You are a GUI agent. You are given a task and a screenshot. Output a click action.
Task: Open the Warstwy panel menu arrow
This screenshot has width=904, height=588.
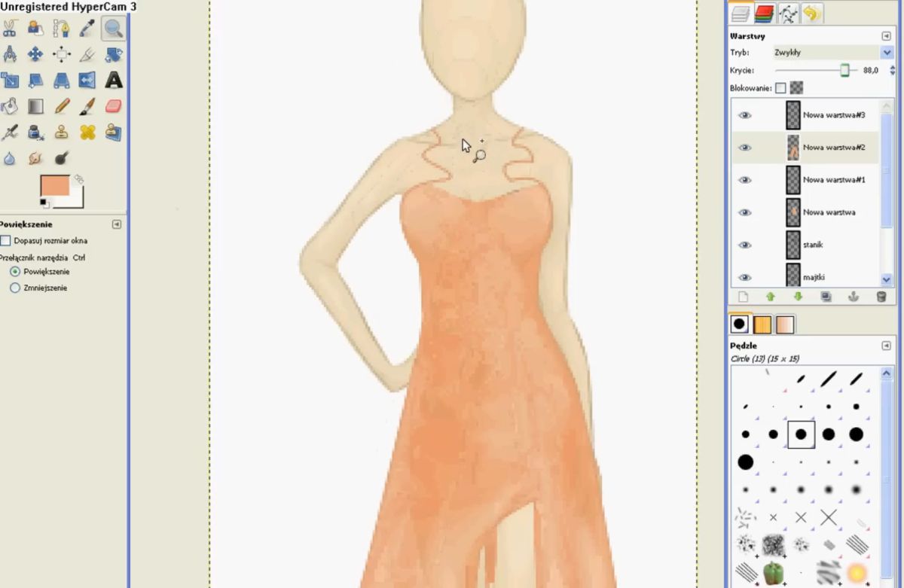[x=886, y=36]
